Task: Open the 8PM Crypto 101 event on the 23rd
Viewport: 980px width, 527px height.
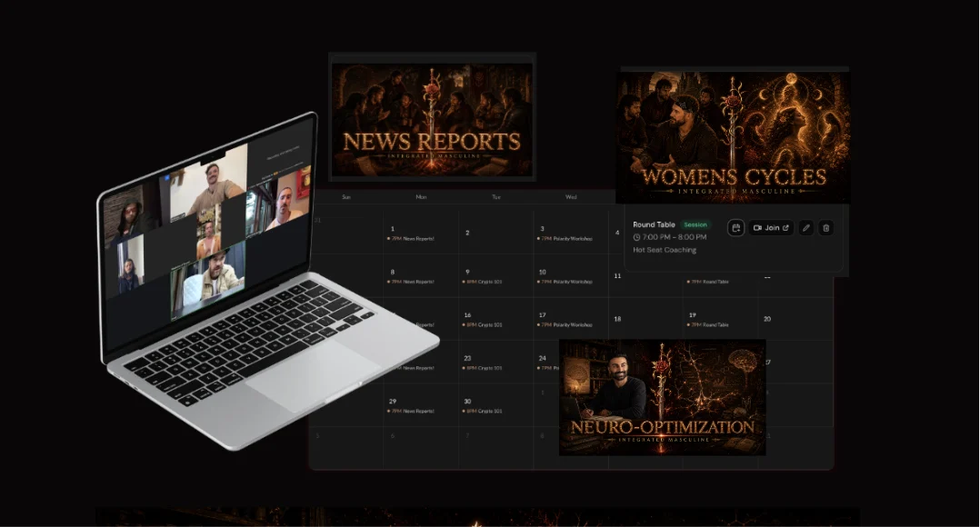Action: coord(483,368)
